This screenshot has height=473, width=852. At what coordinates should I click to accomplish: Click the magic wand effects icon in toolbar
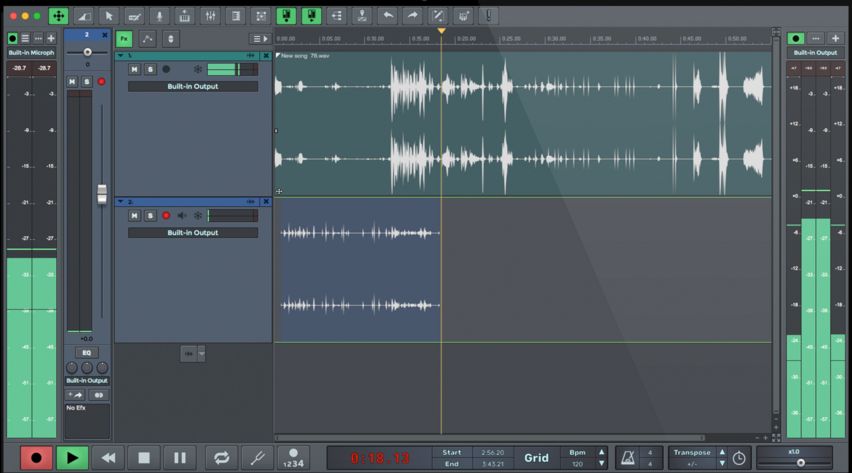[x=438, y=16]
